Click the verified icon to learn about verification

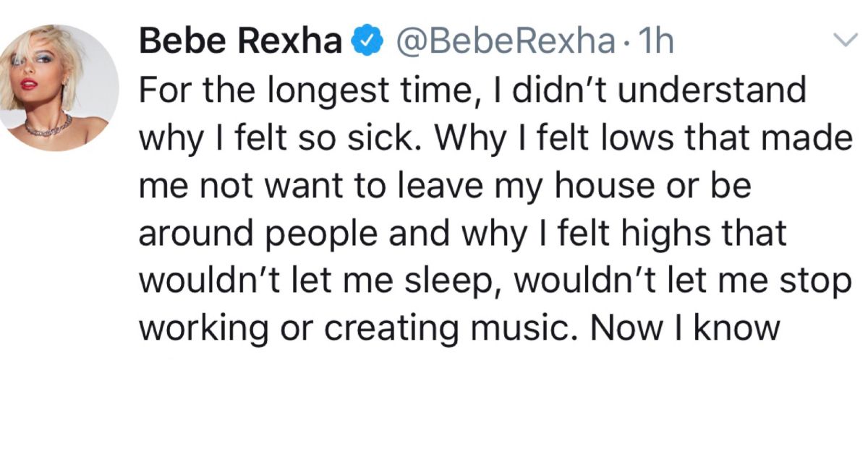(369, 41)
